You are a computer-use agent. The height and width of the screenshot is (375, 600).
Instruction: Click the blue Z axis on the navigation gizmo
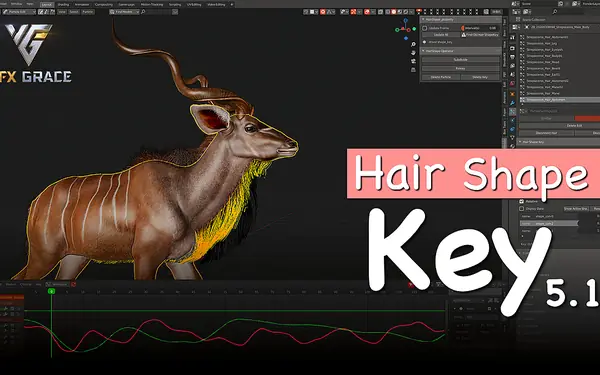406,20
